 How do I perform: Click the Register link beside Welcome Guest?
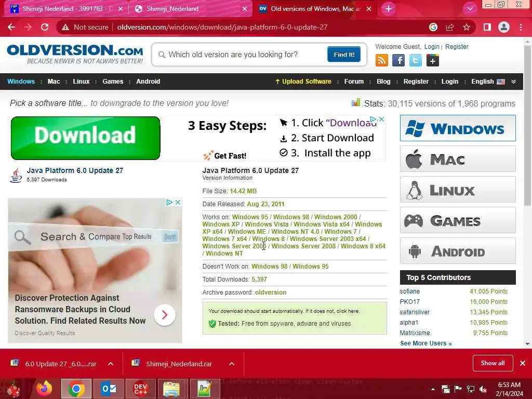[x=457, y=46]
